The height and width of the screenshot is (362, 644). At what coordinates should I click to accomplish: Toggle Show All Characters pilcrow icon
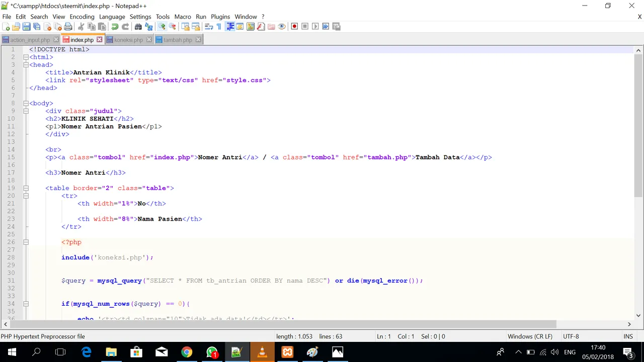point(219,27)
